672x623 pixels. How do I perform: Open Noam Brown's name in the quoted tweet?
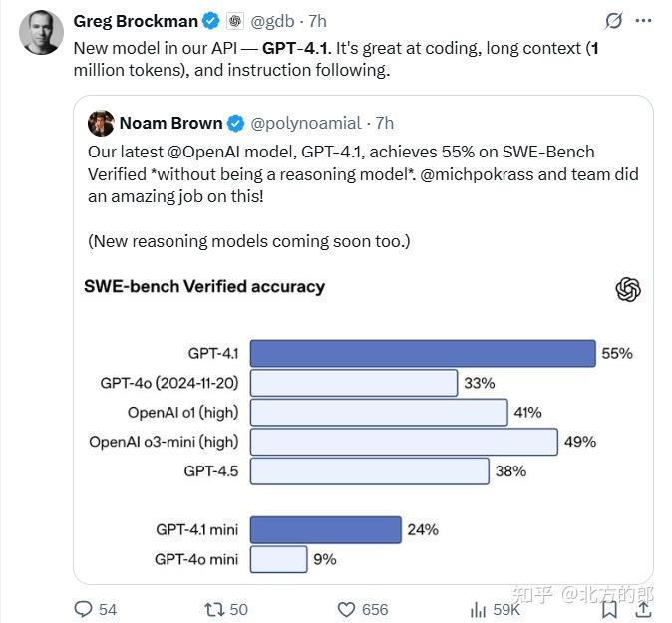(170, 123)
